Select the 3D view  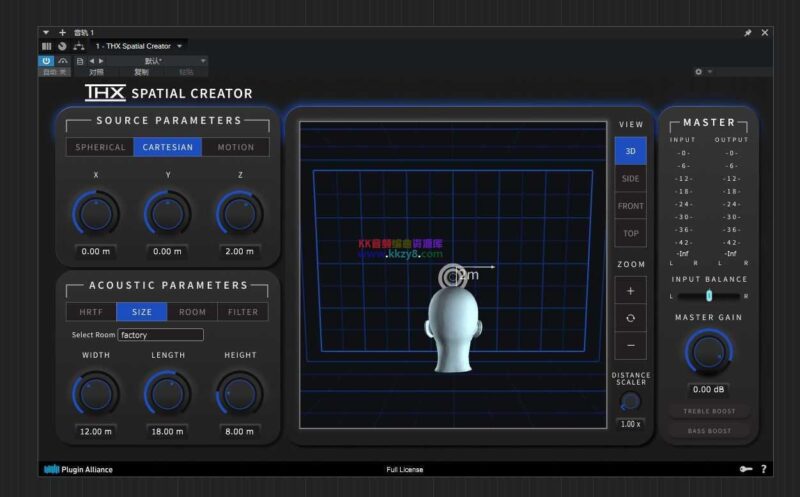click(631, 151)
